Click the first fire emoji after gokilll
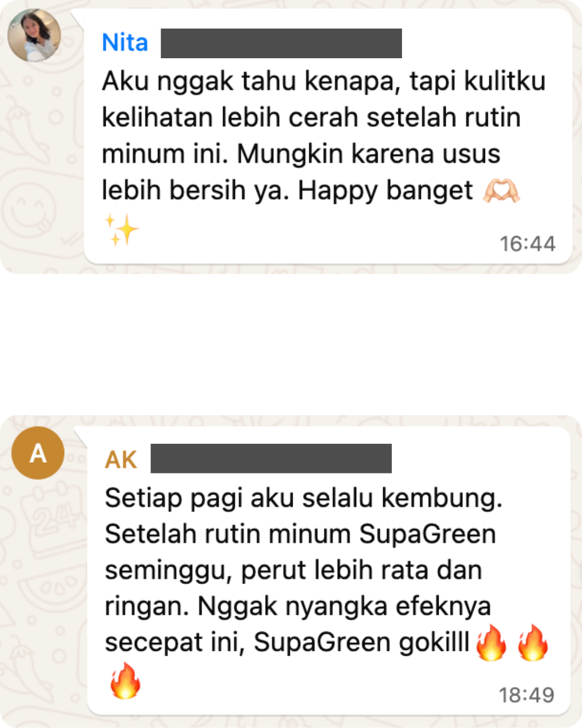 [x=491, y=642]
